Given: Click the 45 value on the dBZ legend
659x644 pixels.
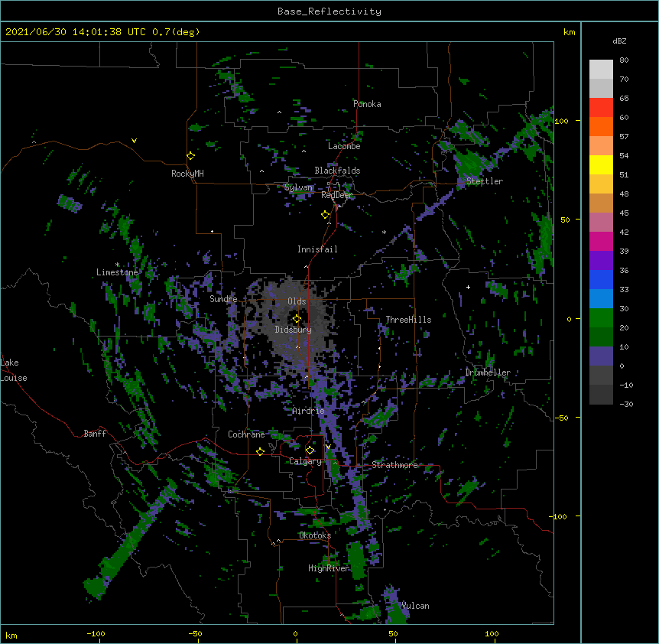Looking at the screenshot, I should tap(624, 213).
